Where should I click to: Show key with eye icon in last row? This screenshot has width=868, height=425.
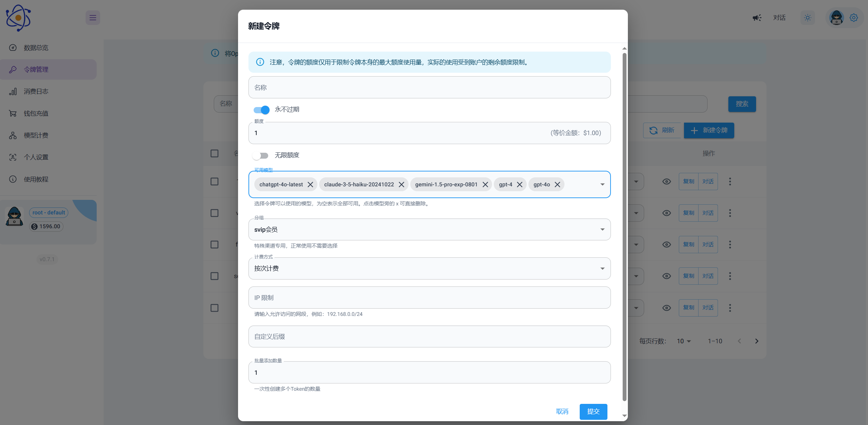pyautogui.click(x=667, y=308)
